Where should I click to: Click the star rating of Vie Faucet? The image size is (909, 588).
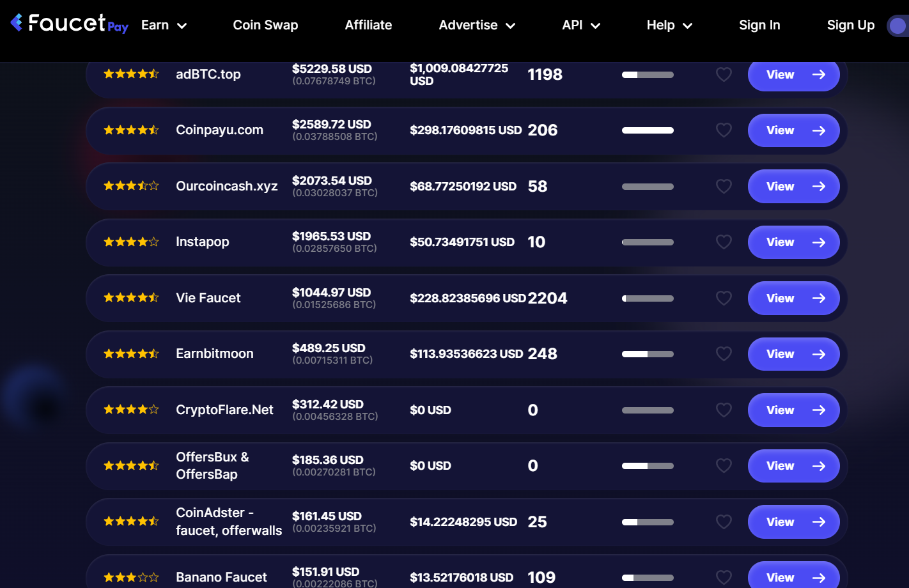[x=131, y=298]
